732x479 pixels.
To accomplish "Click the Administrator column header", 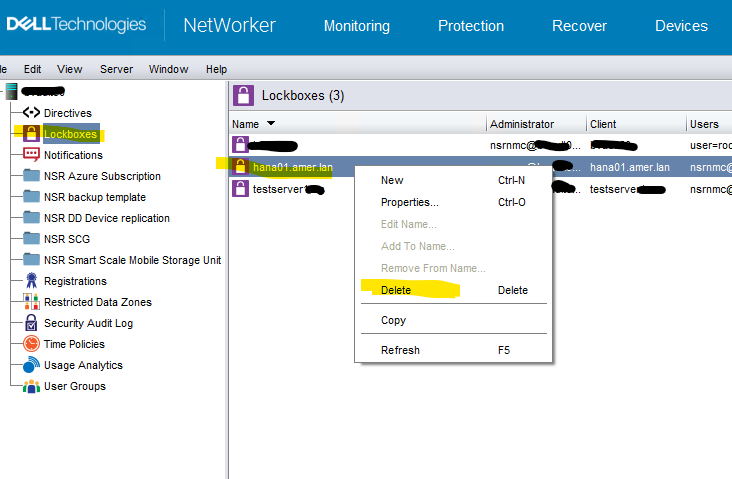I will 536,124.
